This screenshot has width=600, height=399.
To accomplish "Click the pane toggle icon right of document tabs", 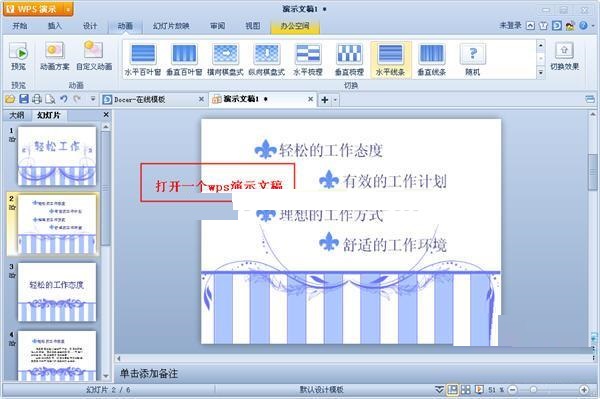I will click(x=590, y=99).
